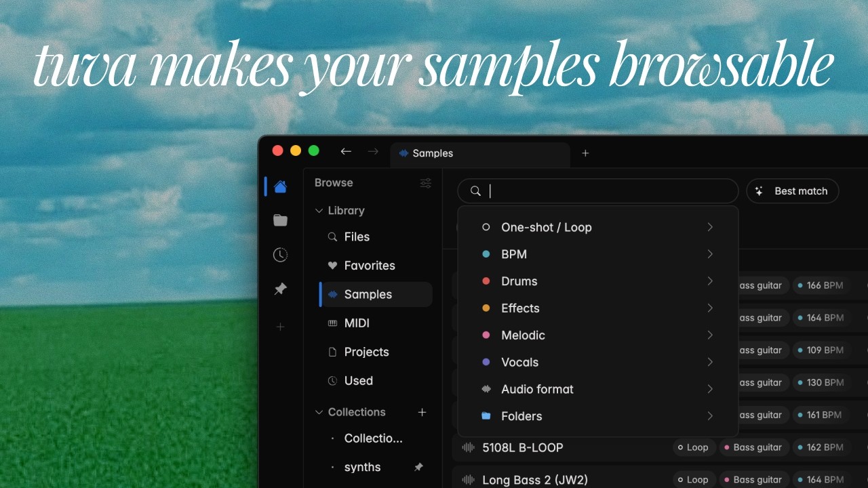The image size is (868, 488).
Task: Open Browse filter settings sliders icon
Action: (x=426, y=183)
